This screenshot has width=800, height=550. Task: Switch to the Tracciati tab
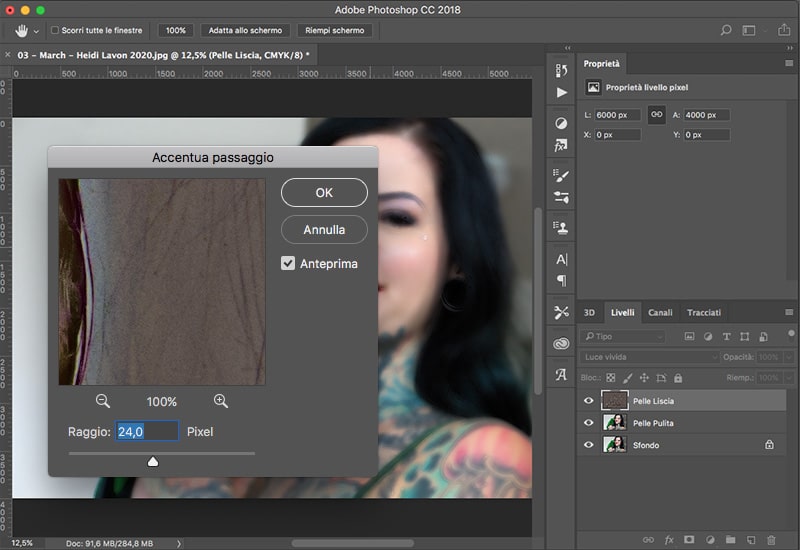(703, 312)
